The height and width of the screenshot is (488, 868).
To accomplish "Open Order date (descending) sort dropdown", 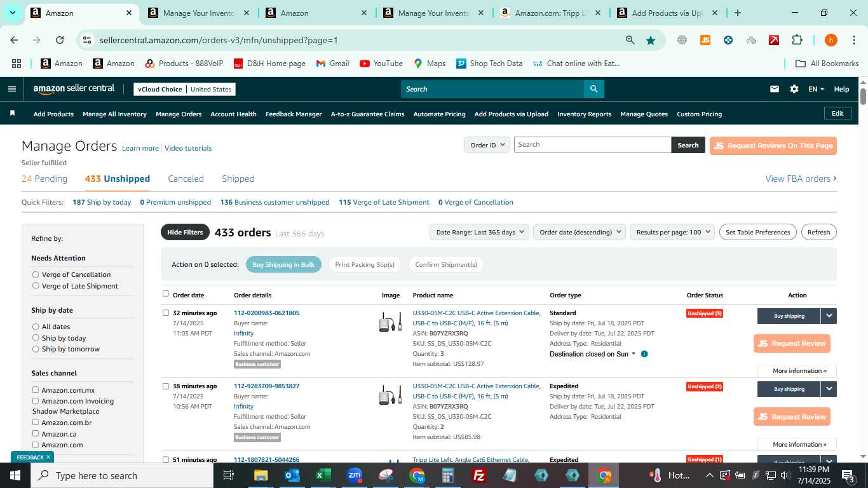I will [x=580, y=232].
